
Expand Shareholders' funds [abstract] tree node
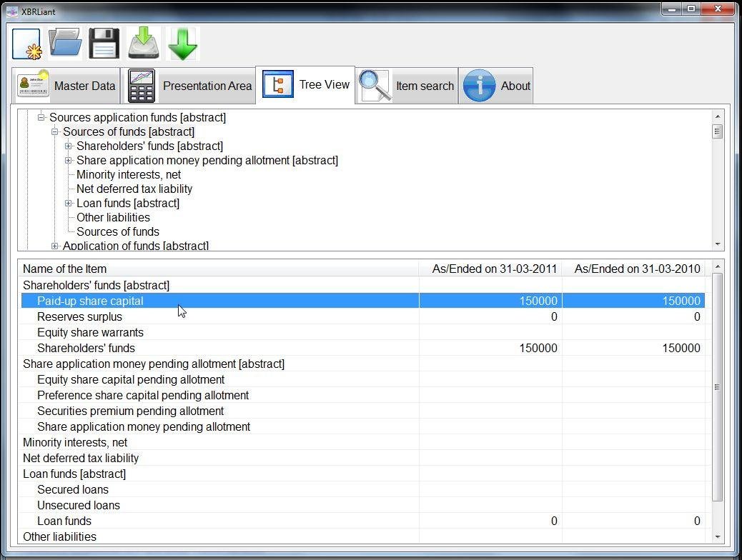point(68,146)
